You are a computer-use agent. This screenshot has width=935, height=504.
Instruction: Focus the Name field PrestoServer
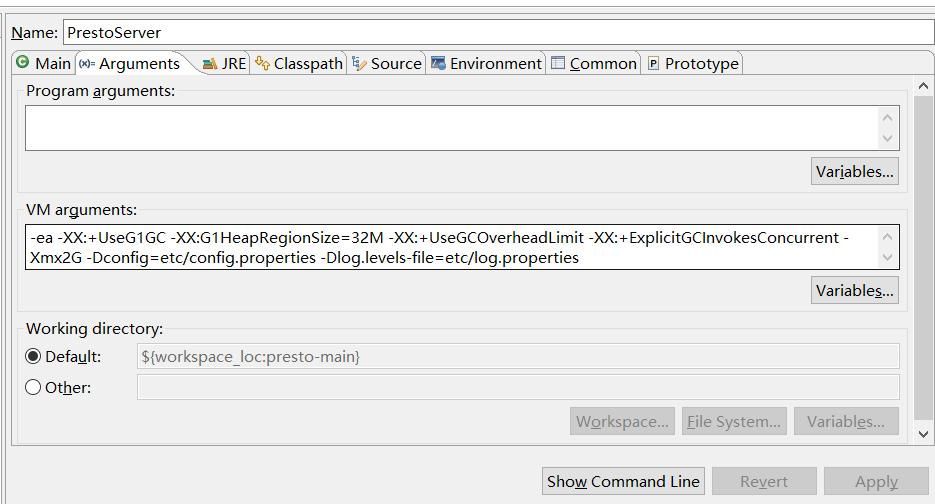pyautogui.click(x=499, y=32)
